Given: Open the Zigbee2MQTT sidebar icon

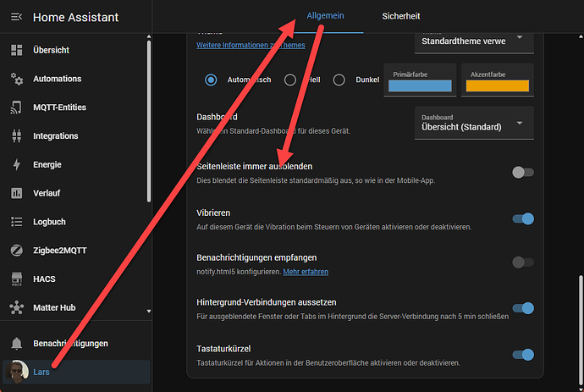Looking at the screenshot, I should point(17,251).
